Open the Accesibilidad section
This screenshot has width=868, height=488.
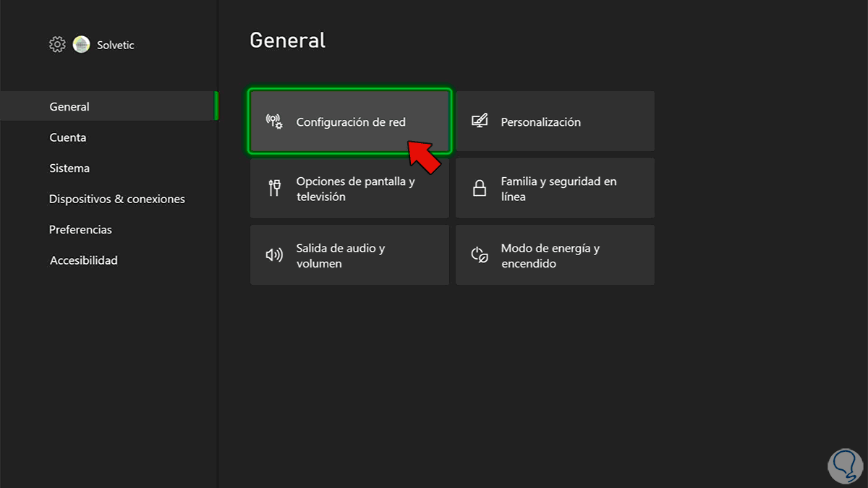click(83, 260)
